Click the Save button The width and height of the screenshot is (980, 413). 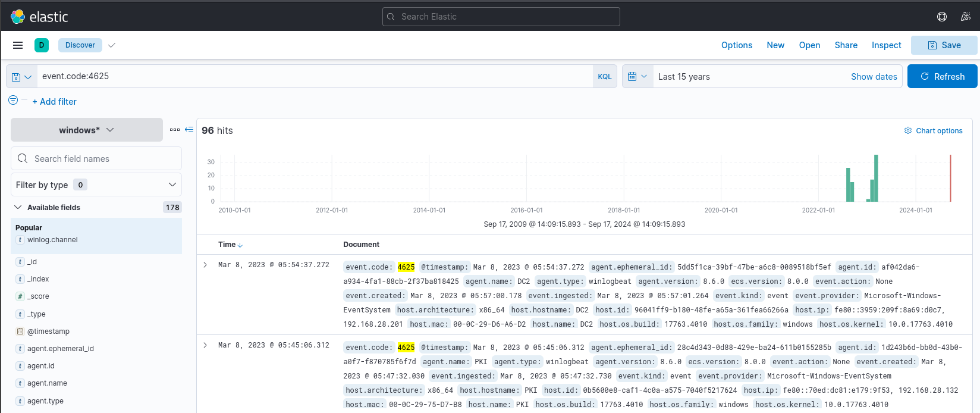[x=944, y=45]
